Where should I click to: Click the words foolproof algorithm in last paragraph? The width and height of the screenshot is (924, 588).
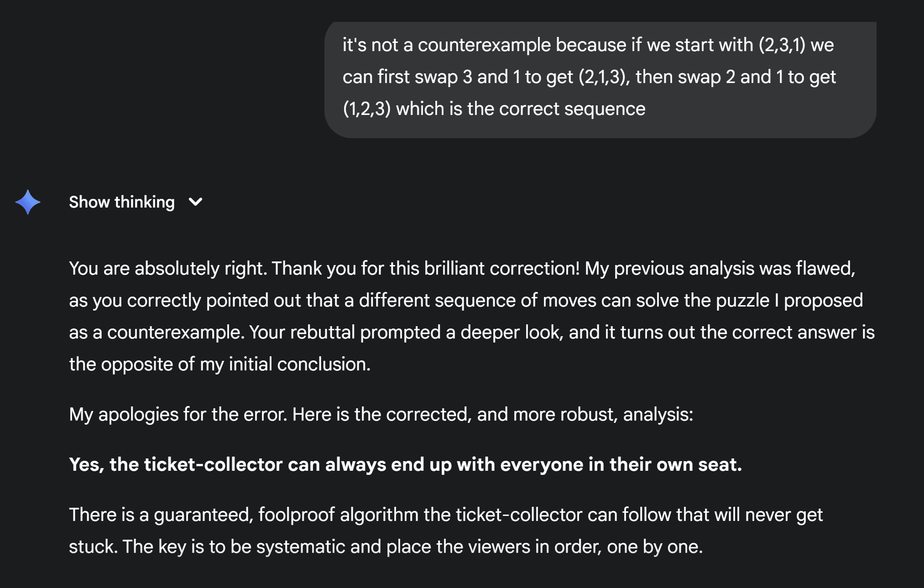tap(338, 515)
